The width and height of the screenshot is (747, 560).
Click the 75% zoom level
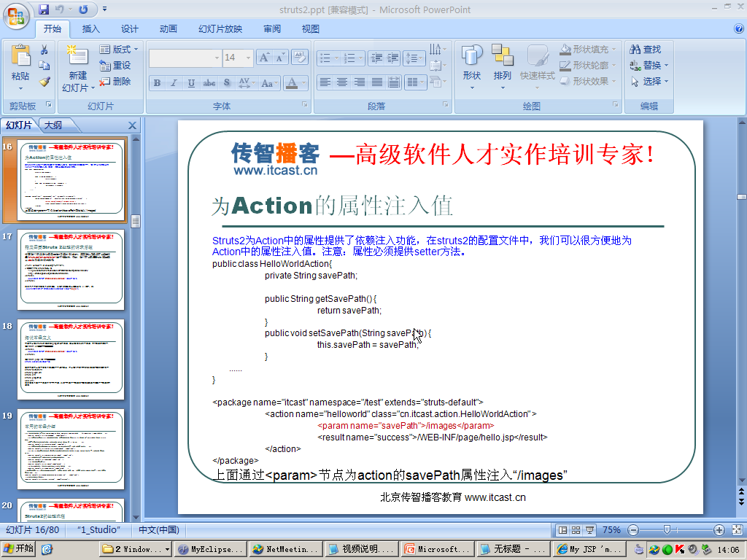(611, 530)
